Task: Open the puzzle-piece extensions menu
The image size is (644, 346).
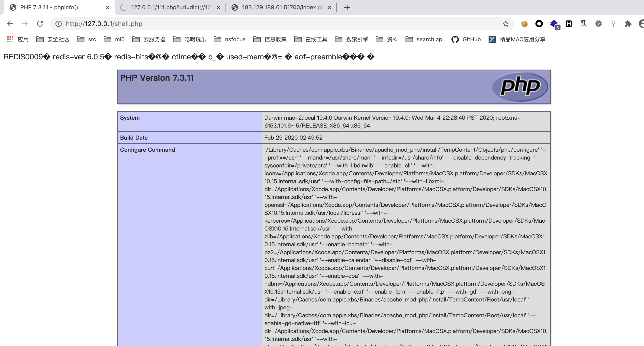Action: [628, 24]
